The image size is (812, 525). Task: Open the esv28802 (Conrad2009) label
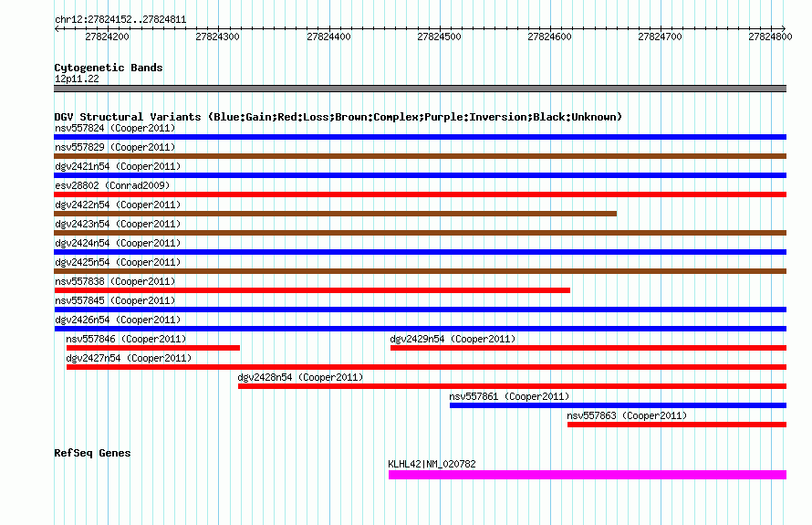coord(112,185)
